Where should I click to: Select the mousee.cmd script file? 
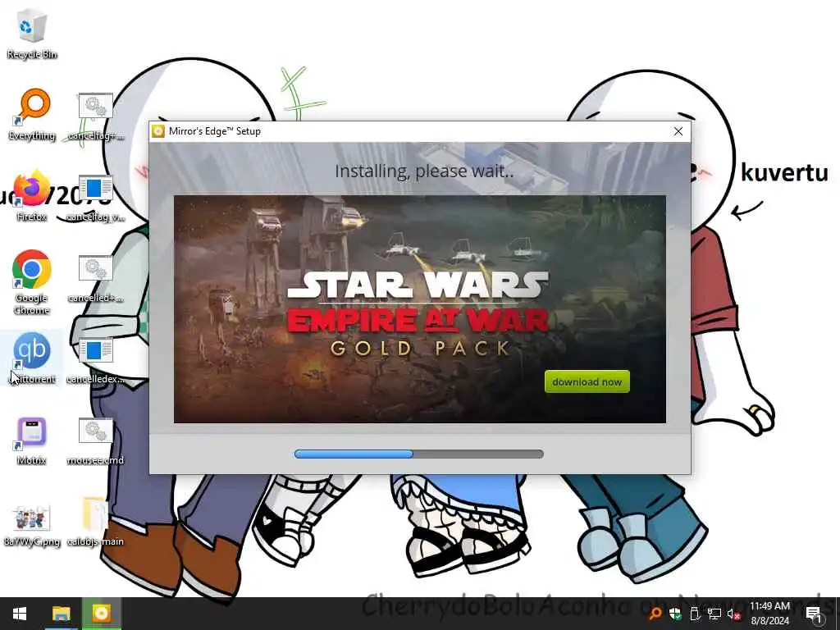pyautogui.click(x=95, y=441)
